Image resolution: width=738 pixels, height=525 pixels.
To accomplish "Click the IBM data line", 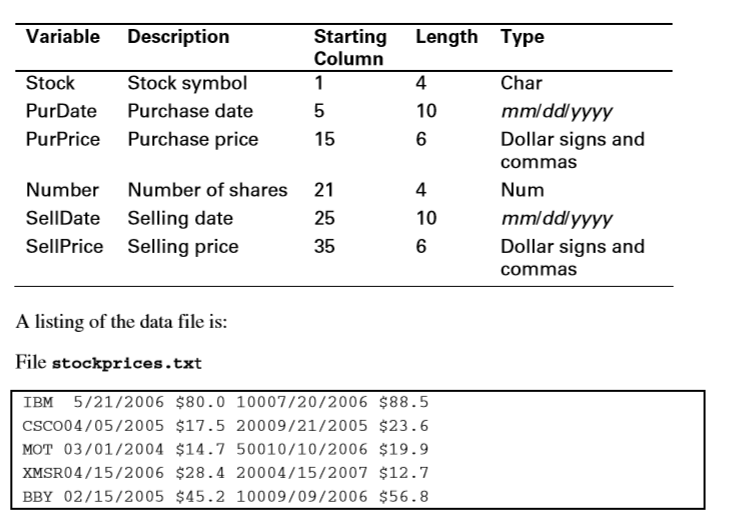I will (x=225, y=402).
